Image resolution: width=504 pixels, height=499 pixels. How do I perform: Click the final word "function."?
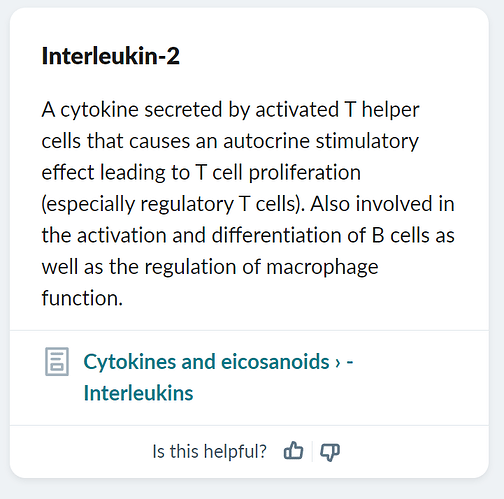tap(82, 298)
